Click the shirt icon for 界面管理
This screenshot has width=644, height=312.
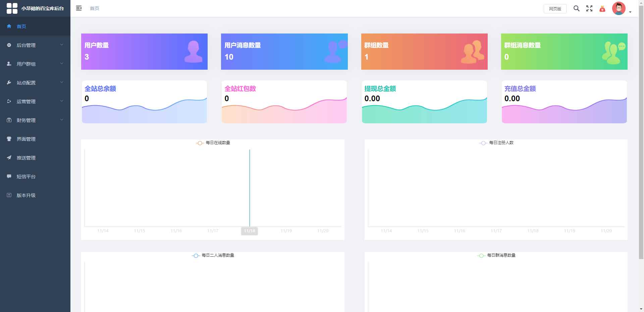[9, 139]
